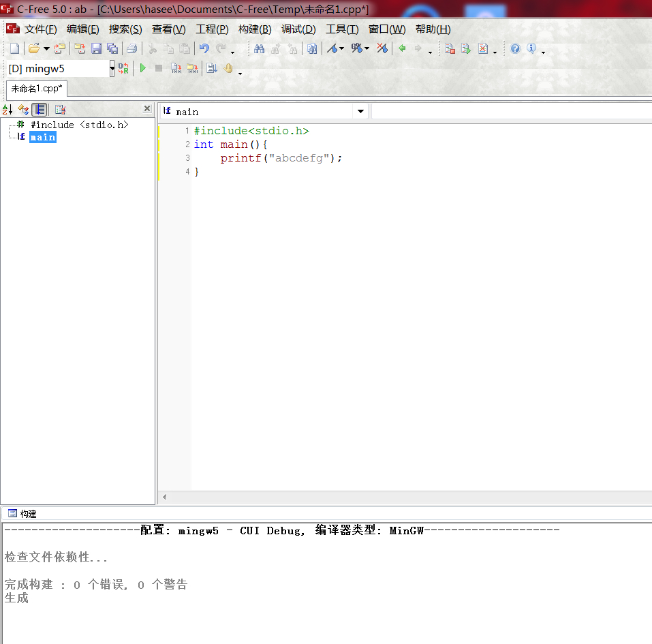Viewport: 652px width, 644px height.
Task: Click the symbol panel options list icon
Action: click(60, 110)
